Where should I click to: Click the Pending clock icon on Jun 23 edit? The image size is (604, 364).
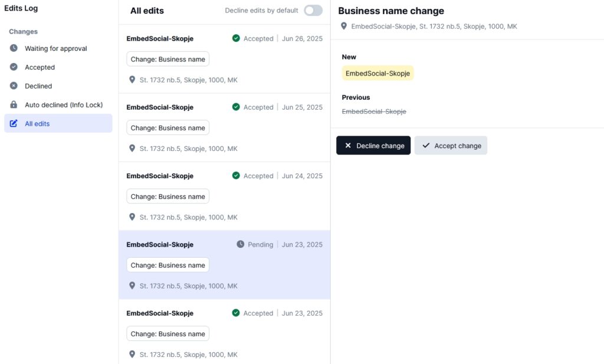click(x=240, y=244)
